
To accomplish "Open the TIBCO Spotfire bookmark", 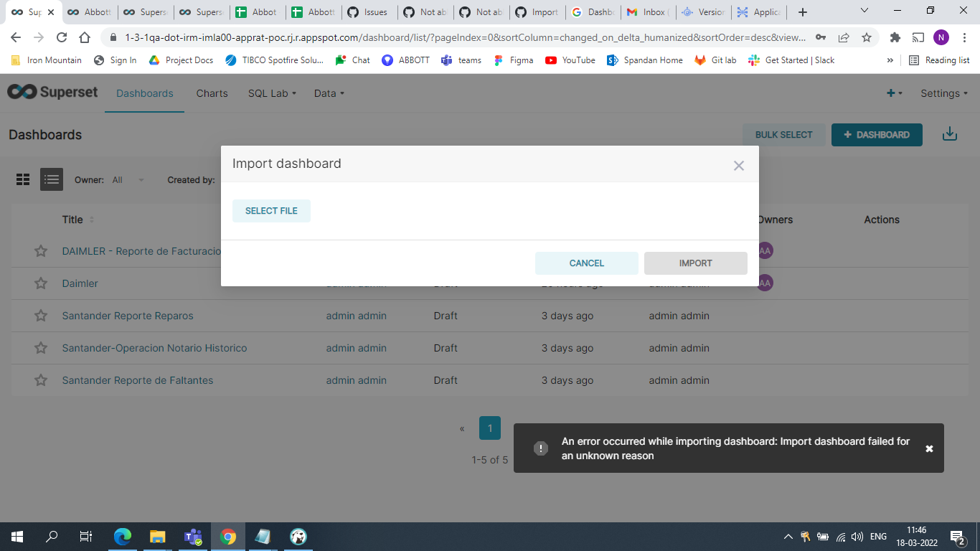I will [x=274, y=60].
